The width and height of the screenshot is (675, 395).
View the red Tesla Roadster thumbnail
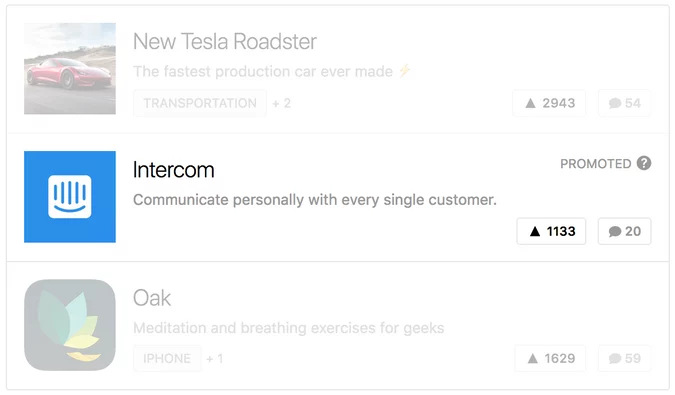70,68
